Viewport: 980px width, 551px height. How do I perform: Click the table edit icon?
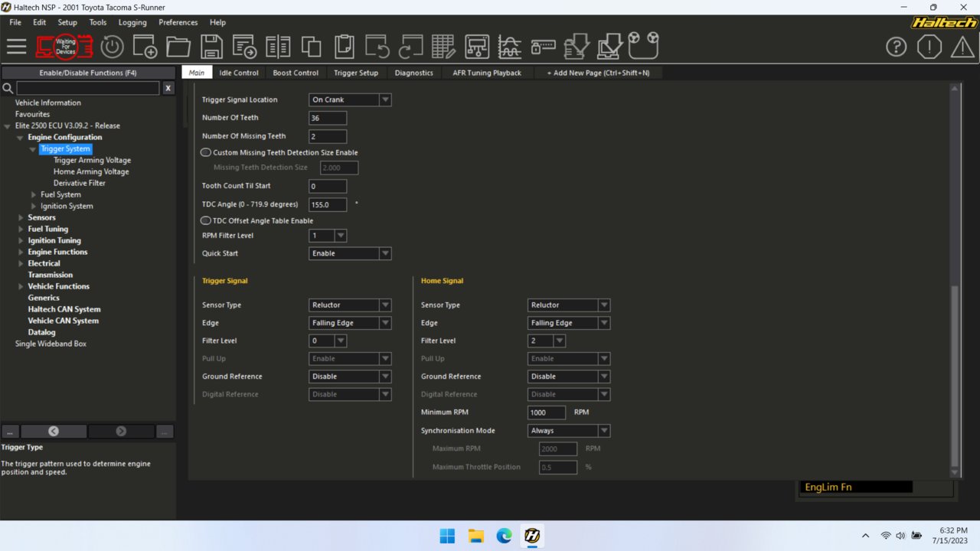(x=444, y=47)
